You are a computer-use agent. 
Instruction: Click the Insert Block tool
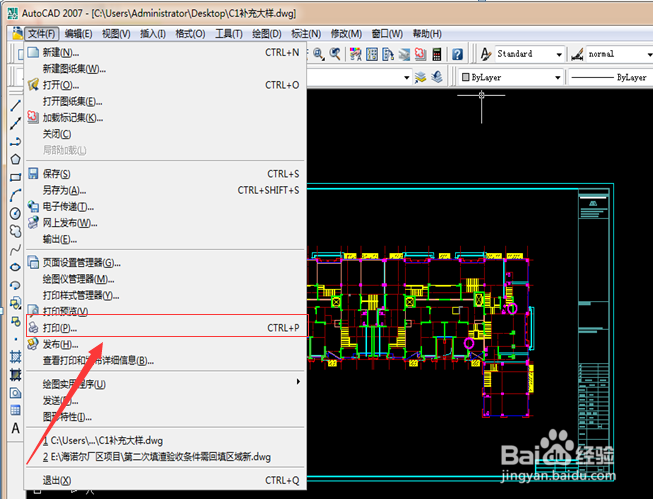(15, 303)
